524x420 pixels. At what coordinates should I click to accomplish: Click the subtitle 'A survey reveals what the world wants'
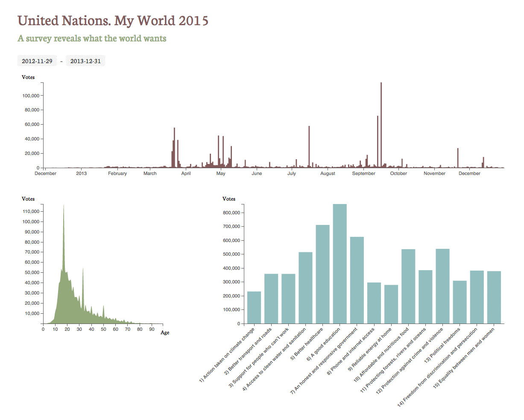(92, 38)
